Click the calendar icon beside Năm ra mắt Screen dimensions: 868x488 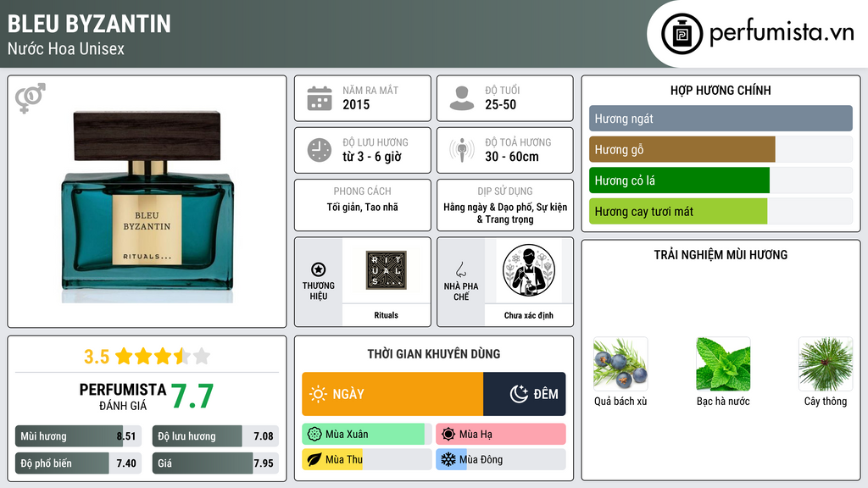[320, 98]
